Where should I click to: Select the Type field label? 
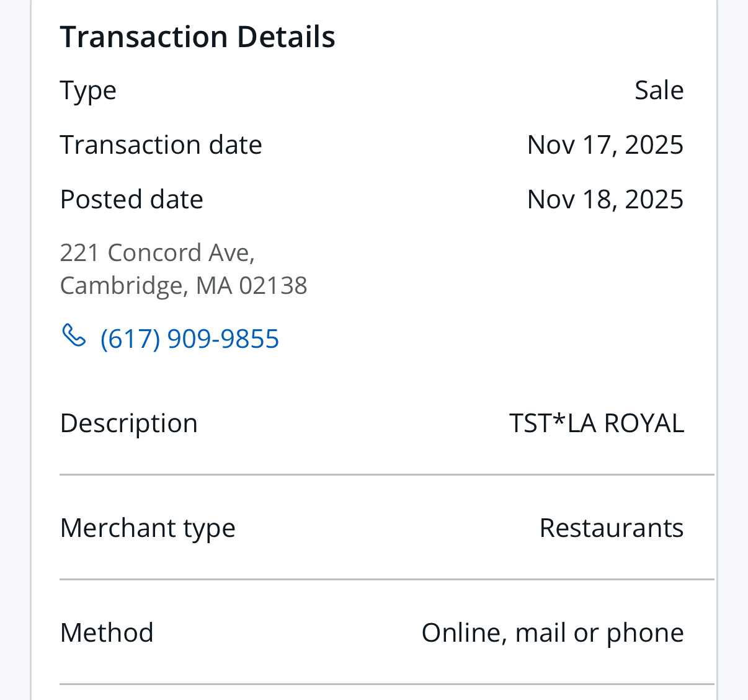pyautogui.click(x=88, y=91)
